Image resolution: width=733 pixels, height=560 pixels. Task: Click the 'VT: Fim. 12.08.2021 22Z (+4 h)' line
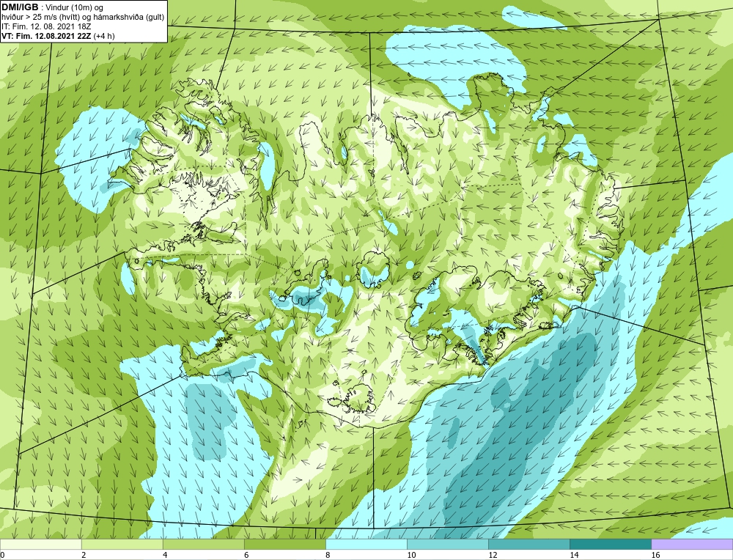tap(58, 36)
